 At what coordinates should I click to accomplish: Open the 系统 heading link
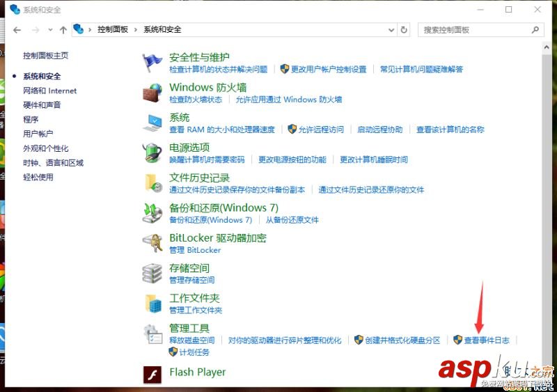[x=179, y=118]
